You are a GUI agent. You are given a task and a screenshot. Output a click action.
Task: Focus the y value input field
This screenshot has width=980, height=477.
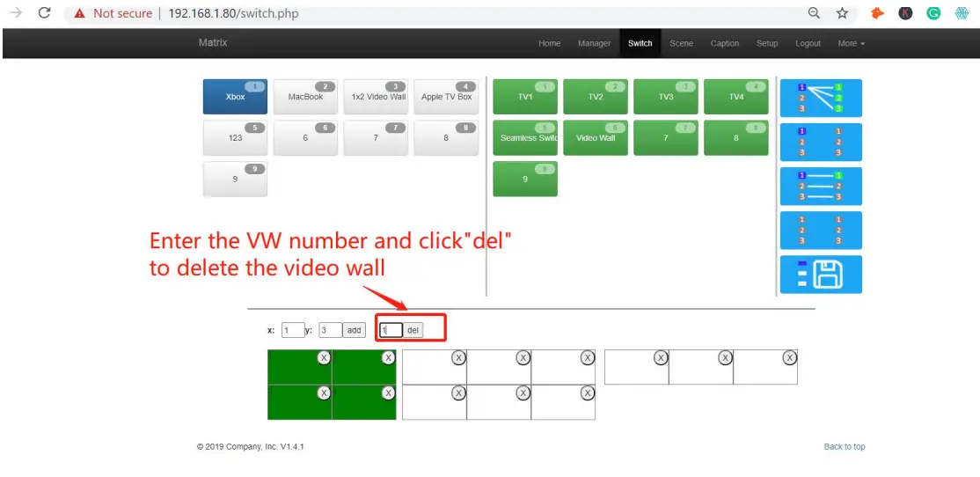pyautogui.click(x=330, y=330)
